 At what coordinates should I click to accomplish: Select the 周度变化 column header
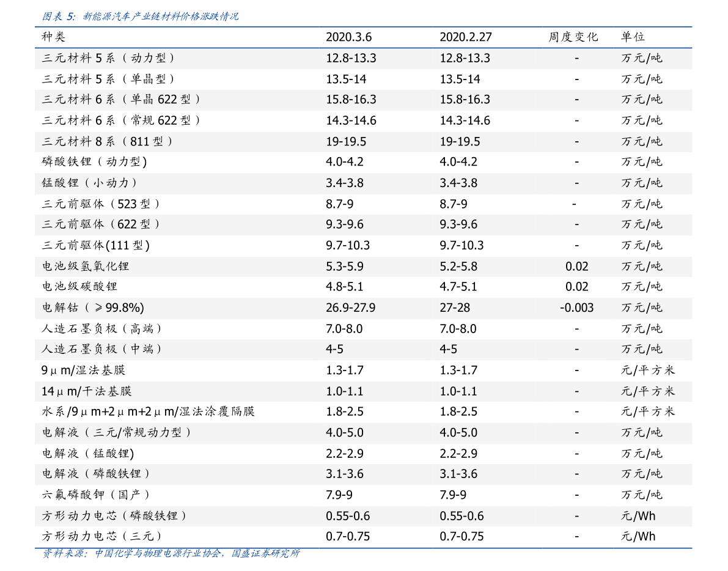point(573,37)
